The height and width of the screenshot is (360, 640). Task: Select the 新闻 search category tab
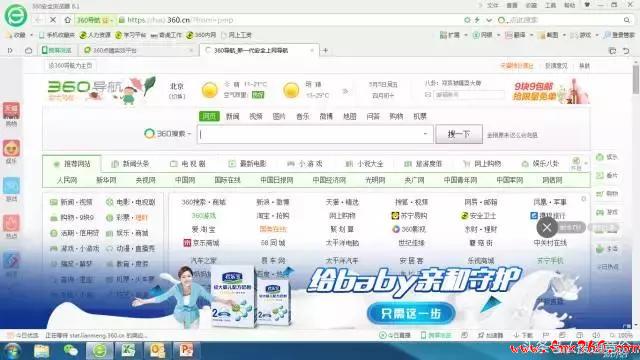point(232,116)
